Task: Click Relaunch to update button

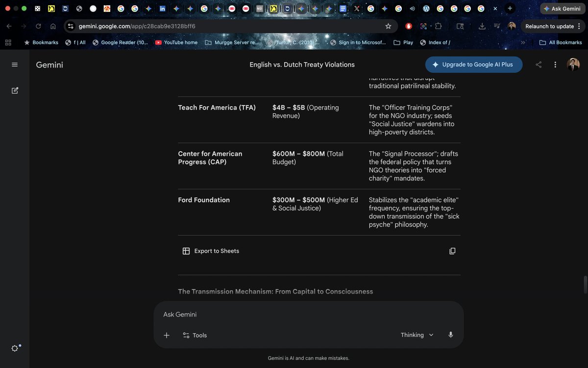Action: pyautogui.click(x=549, y=26)
